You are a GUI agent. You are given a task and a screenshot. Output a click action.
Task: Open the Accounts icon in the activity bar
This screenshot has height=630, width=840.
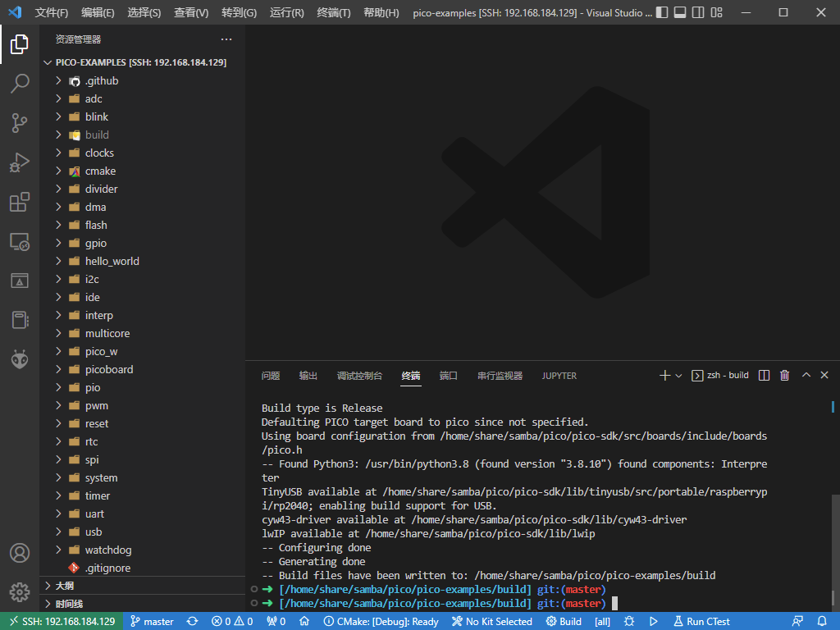(x=20, y=553)
